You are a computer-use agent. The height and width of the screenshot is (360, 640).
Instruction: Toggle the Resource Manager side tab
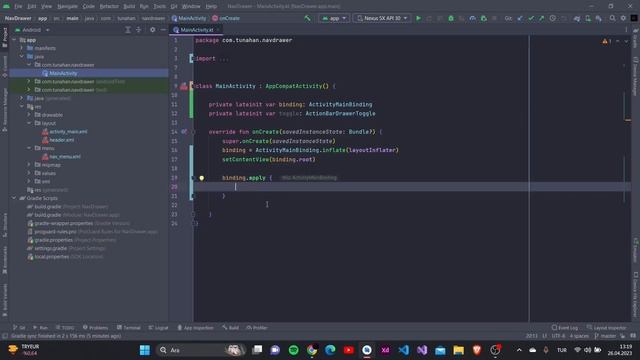[4, 109]
